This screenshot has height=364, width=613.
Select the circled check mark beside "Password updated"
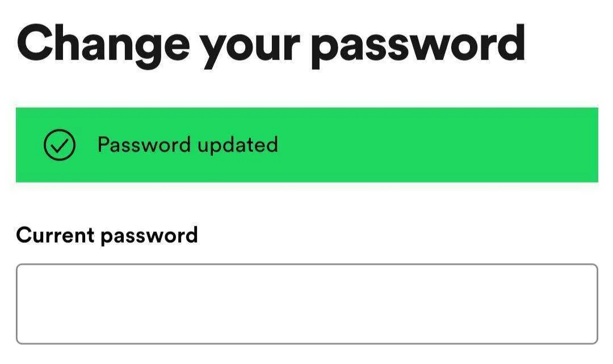pos(60,145)
